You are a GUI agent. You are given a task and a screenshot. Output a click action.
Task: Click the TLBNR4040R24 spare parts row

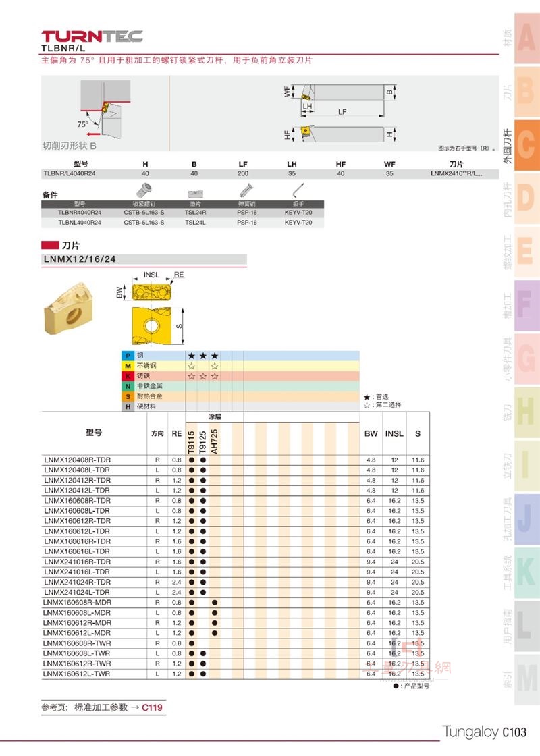pos(182,213)
